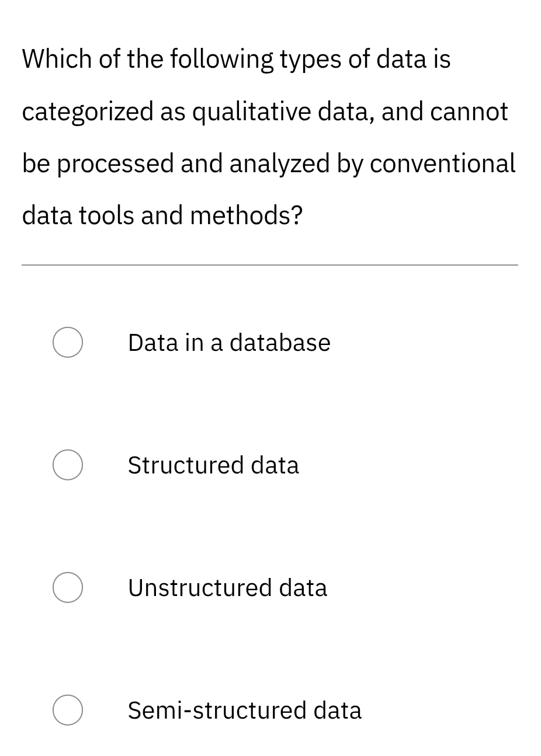The width and height of the screenshot is (541, 756).
Task: Click the question line 'data tools and methods?'
Action: (x=162, y=215)
